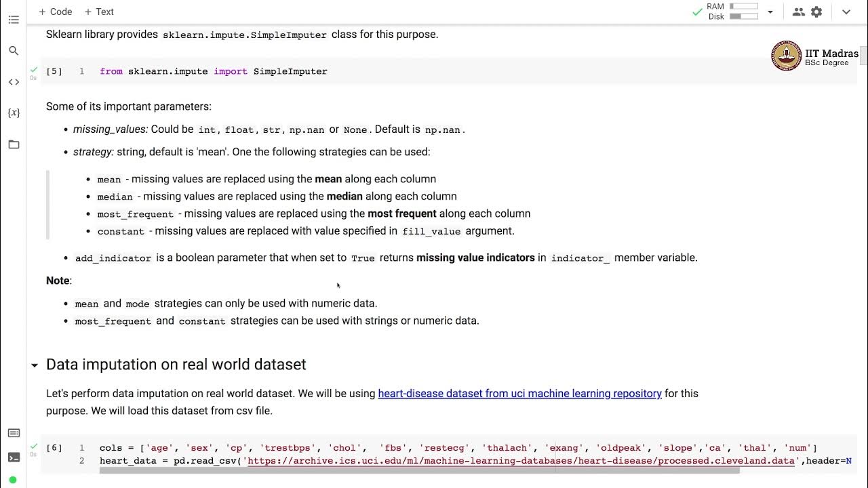
Task: Open the terminal icon at bottom left
Action: 14,457
